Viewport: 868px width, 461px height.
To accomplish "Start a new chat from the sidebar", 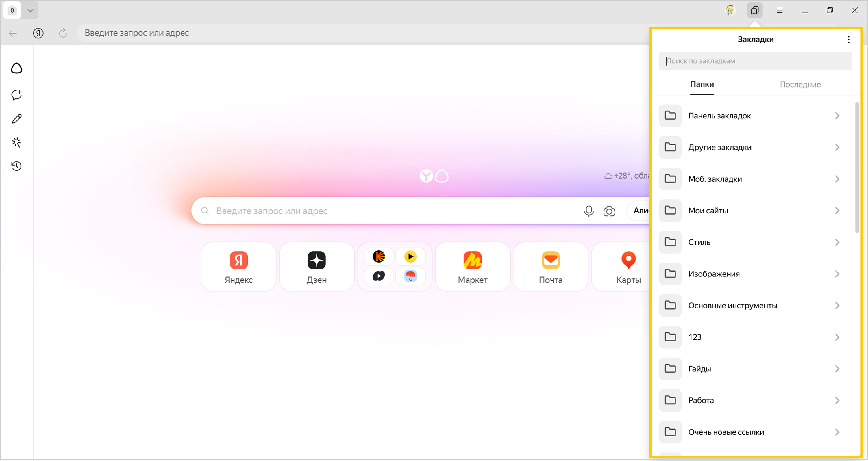I will (16, 95).
